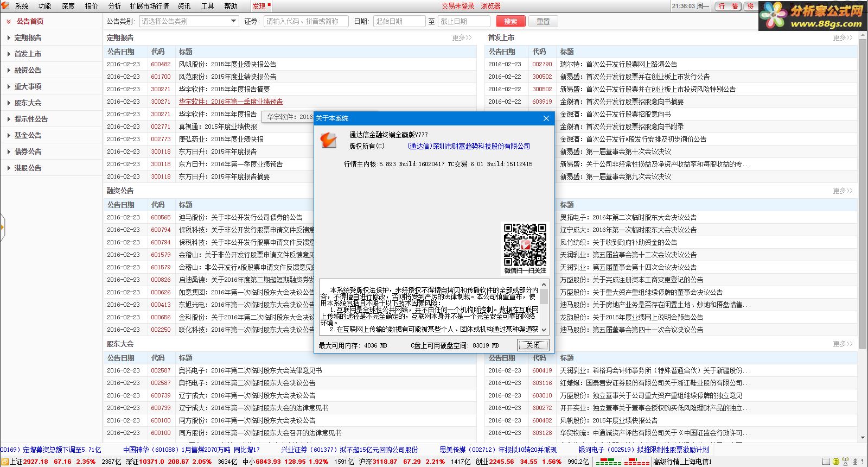Open the 发现 menu item
This screenshot has height=467, width=868.
tap(259, 6)
